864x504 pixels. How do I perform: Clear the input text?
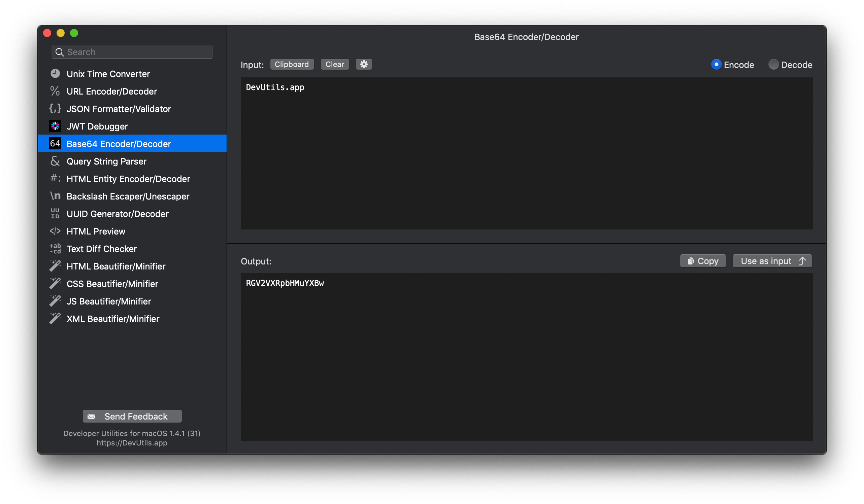(x=335, y=64)
